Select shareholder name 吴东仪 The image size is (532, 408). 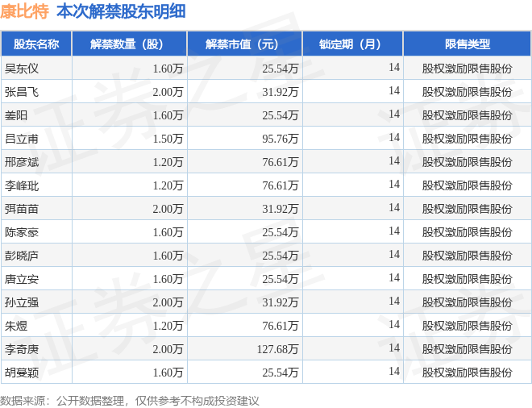pos(22,69)
